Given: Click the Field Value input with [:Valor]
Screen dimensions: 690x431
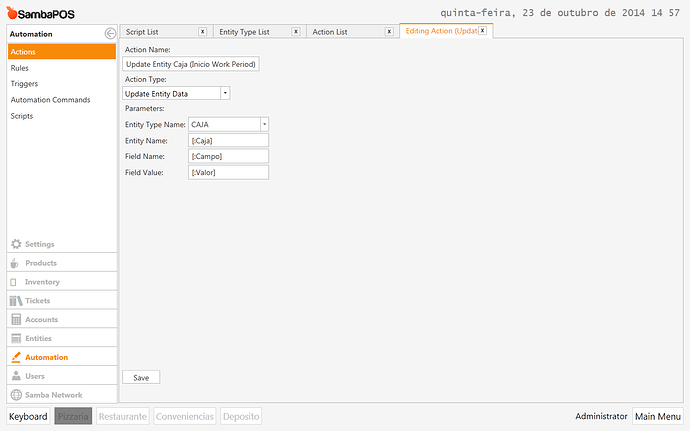Looking at the screenshot, I should click(228, 172).
